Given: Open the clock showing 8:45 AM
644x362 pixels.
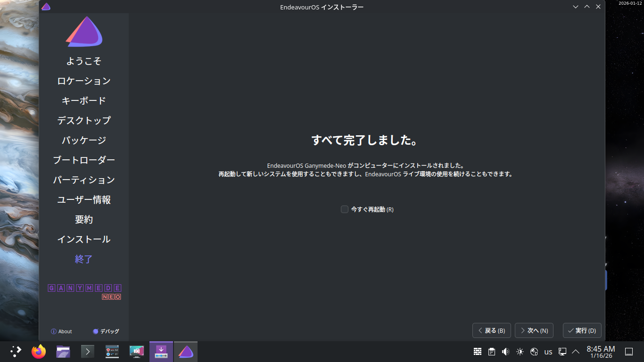Looking at the screenshot, I should pos(601,352).
